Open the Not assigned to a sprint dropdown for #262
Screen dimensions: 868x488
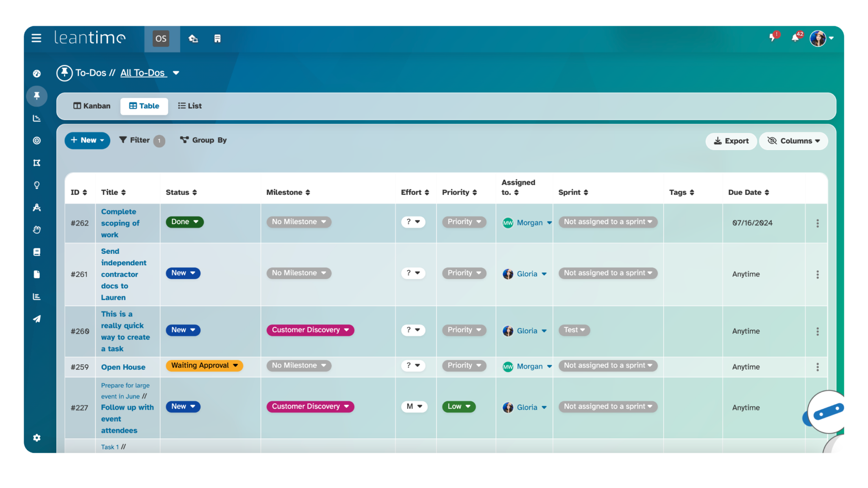coord(607,222)
